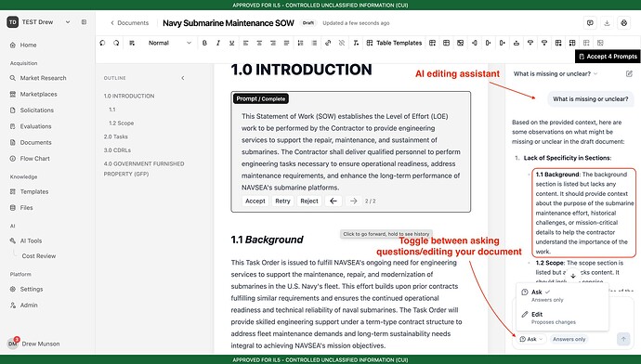Remove link with unlink icon
Image resolution: width=641 pixels, height=364 pixels.
click(x=342, y=43)
